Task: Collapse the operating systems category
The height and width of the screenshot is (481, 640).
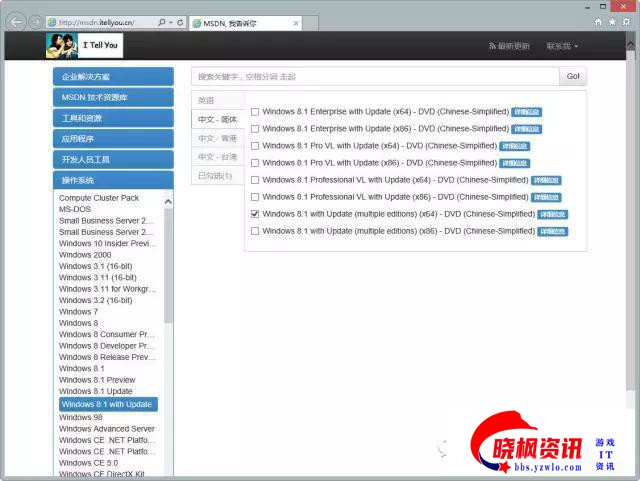Action: (x=113, y=180)
